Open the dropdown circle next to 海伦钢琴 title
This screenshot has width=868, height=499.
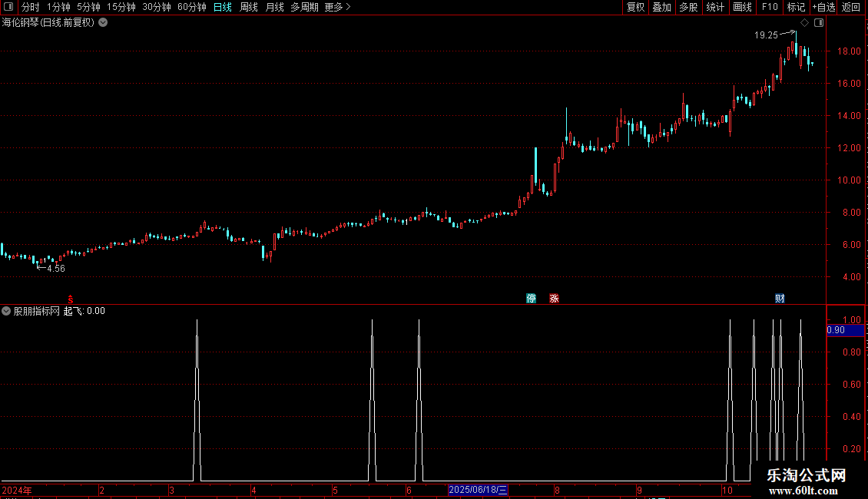click(x=103, y=23)
